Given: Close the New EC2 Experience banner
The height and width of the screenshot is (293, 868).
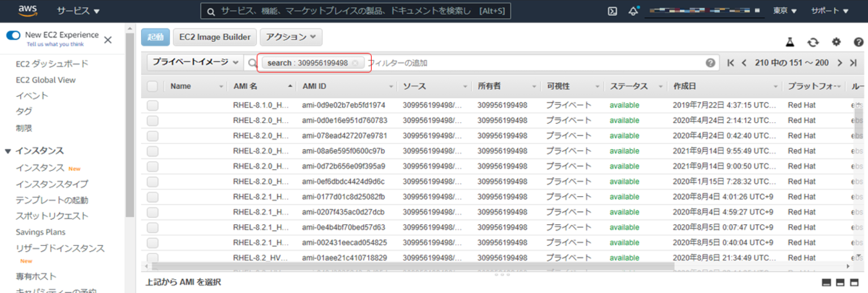Looking at the screenshot, I should [108, 40].
